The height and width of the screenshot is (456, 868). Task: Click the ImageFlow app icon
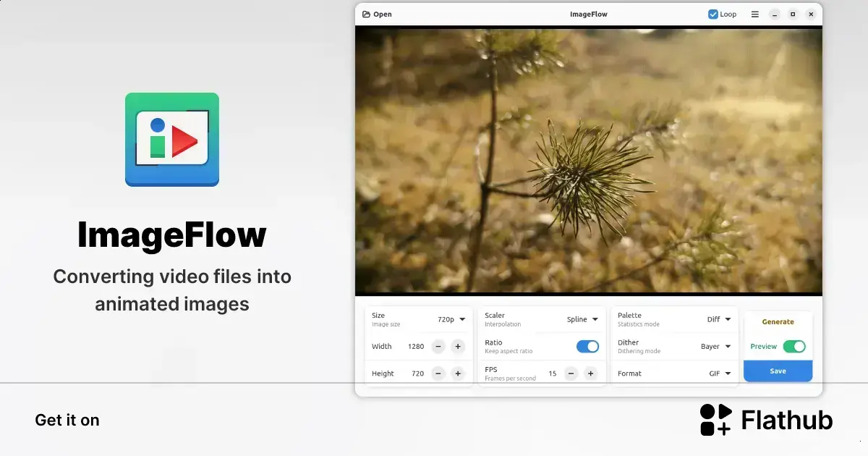172,140
